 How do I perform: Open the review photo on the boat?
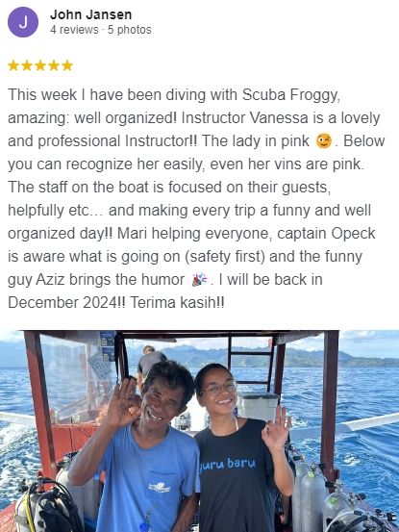coord(199,431)
